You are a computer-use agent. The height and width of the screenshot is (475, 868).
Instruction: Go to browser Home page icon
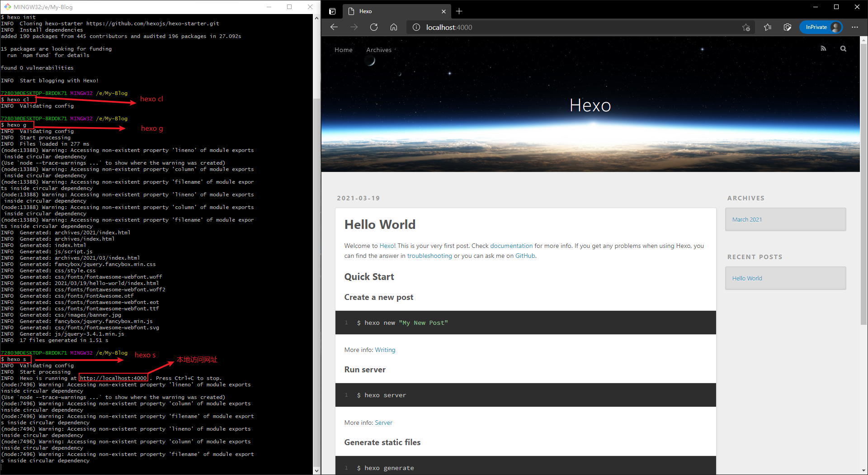click(394, 27)
